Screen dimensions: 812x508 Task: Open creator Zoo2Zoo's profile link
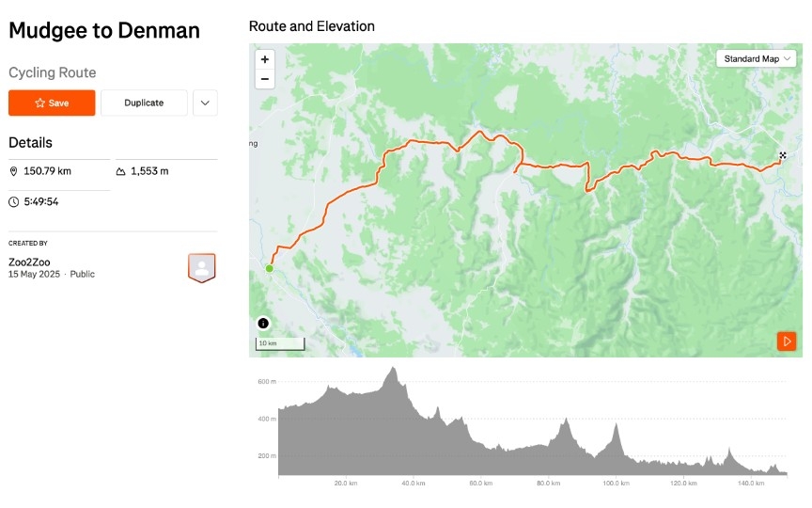(x=29, y=262)
